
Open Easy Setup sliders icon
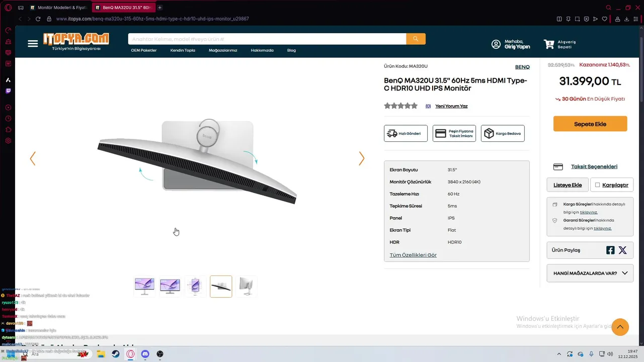tap(636, 19)
